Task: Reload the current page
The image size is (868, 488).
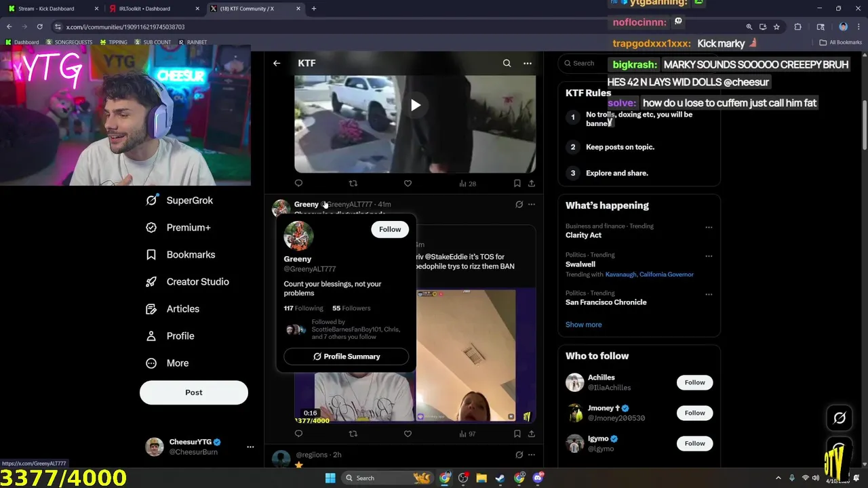Action: (39, 26)
